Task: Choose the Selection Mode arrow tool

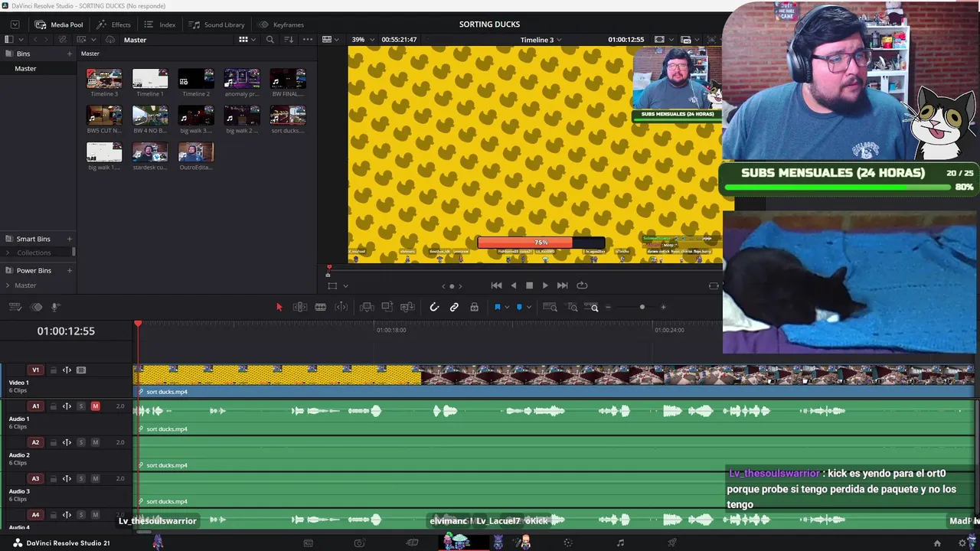Action: (279, 307)
